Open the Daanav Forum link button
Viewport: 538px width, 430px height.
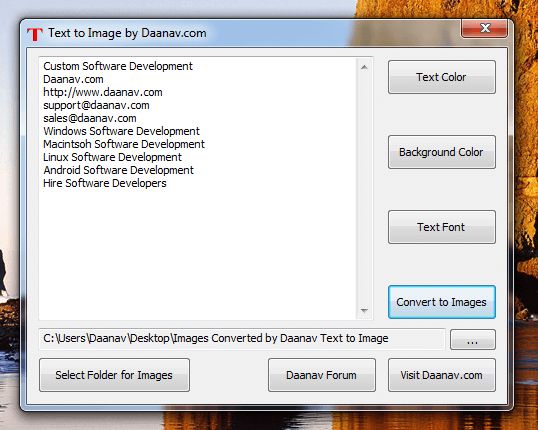click(321, 375)
